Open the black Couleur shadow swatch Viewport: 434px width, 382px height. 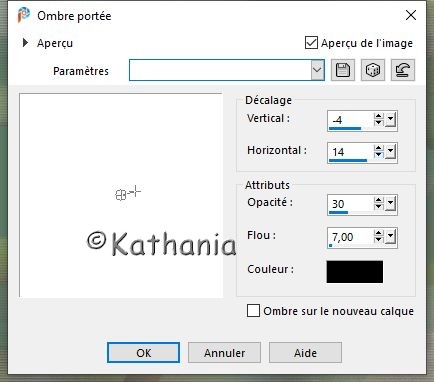click(x=355, y=272)
